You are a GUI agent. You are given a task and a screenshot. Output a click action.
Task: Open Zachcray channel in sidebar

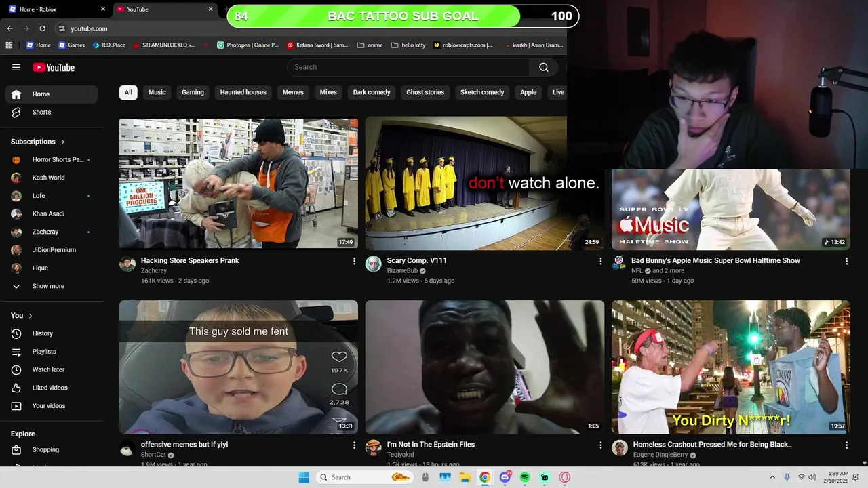[x=52, y=232]
